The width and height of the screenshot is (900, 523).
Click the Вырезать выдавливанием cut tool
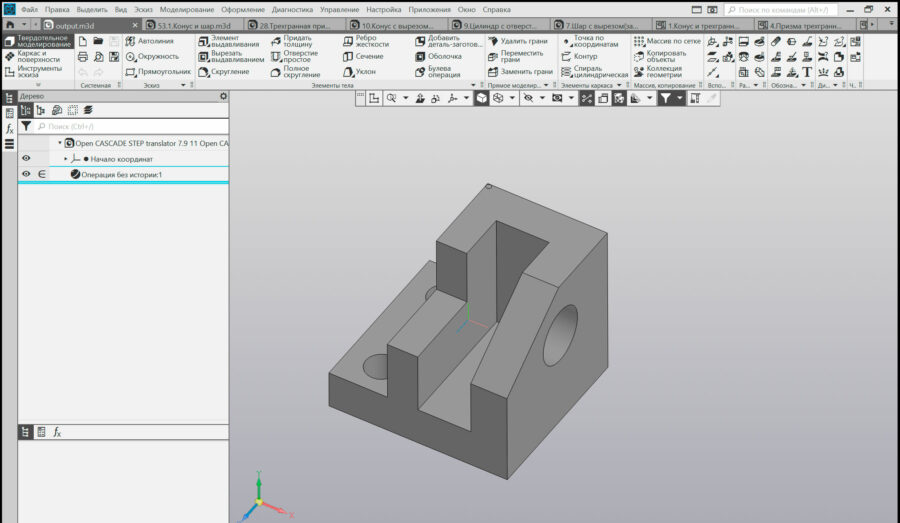[230, 56]
